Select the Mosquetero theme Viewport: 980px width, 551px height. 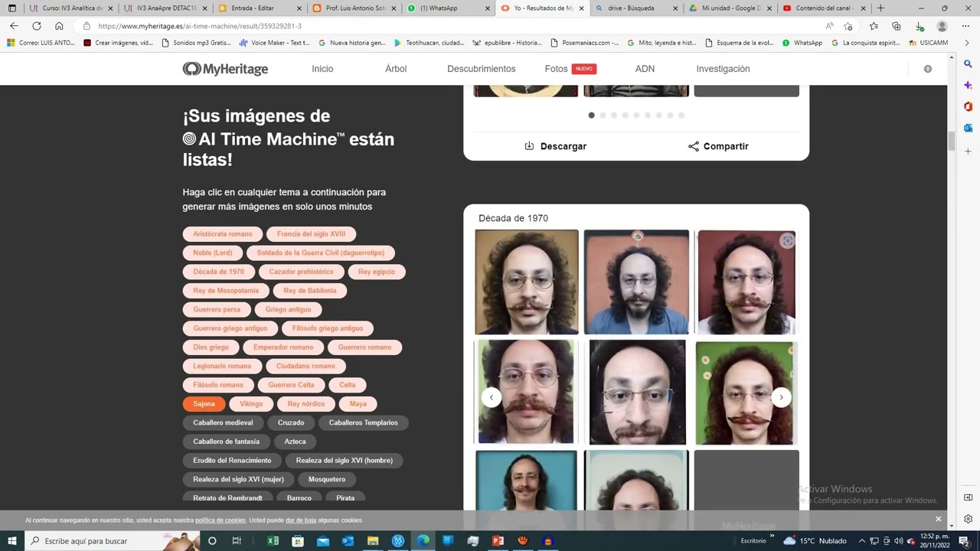coord(327,479)
